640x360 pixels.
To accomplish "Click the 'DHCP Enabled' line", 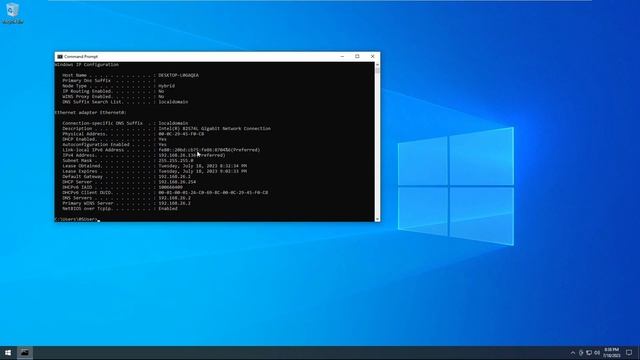I will tap(115, 139).
